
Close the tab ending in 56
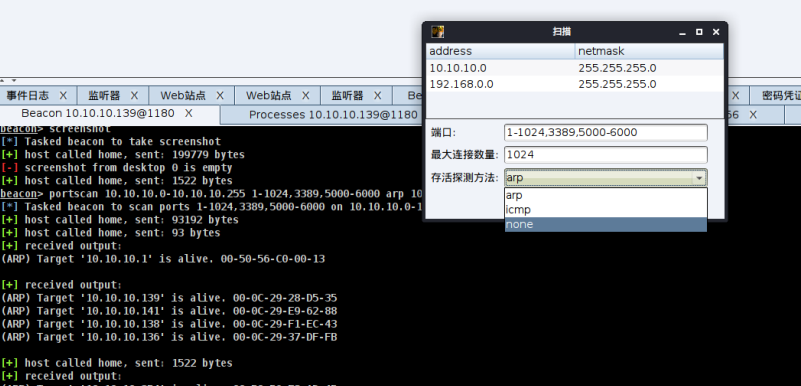pyautogui.click(x=752, y=115)
